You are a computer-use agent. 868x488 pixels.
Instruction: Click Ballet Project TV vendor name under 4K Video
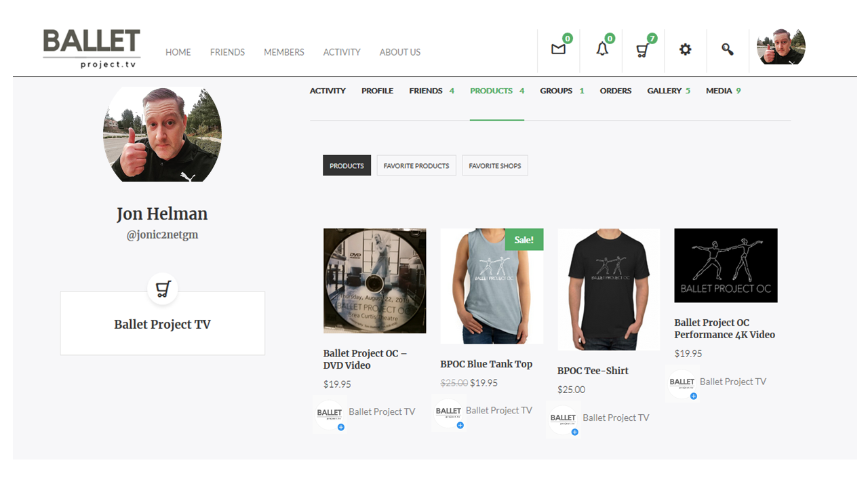(733, 382)
